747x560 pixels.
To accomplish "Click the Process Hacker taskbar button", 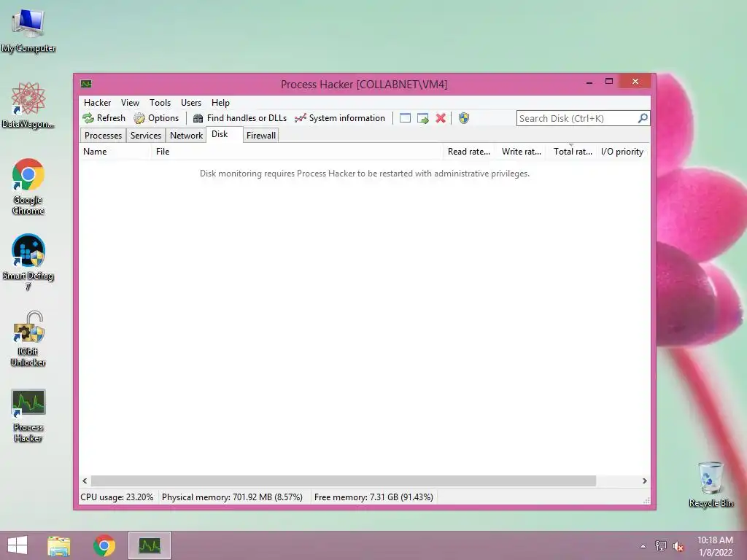I will click(x=150, y=545).
